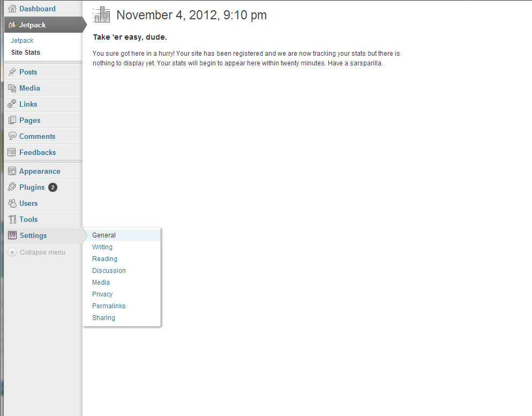Screen dimensions: 532x416
Task: Click the plugin update count badge
Action: (x=53, y=187)
